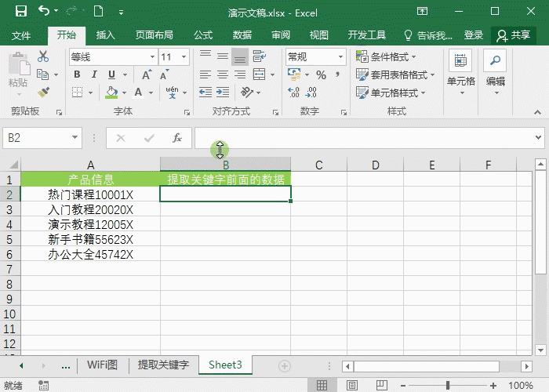Toggle italic formatting
Viewport: 549px width, 392px height.
(x=94, y=74)
